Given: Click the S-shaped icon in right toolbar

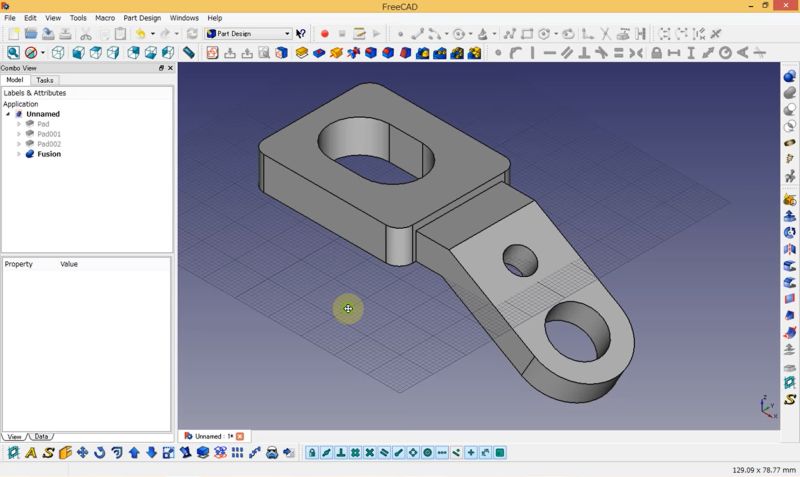Looking at the screenshot, I should [x=790, y=399].
